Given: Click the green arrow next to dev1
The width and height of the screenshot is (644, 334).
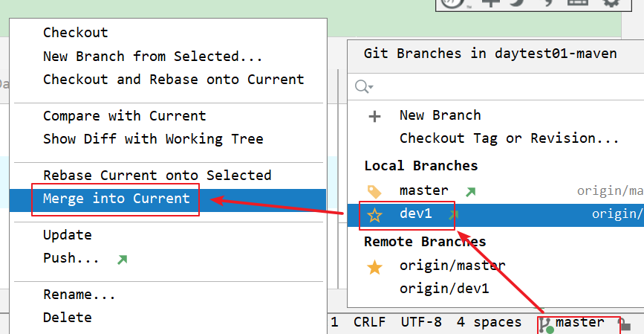Looking at the screenshot, I should [x=454, y=215].
